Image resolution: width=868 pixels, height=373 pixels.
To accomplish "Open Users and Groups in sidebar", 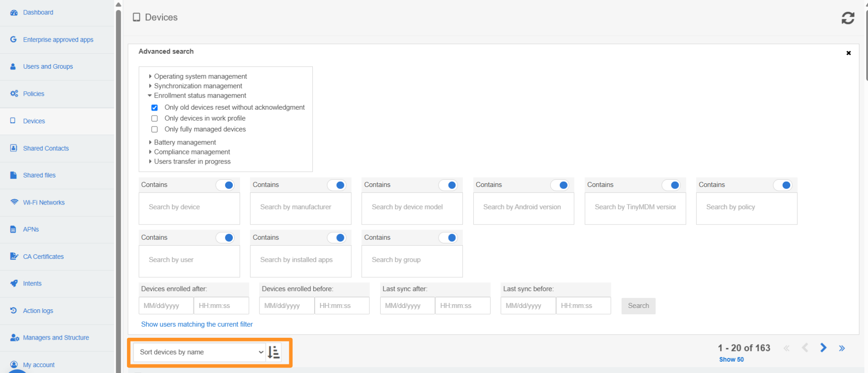I will pyautogui.click(x=48, y=66).
